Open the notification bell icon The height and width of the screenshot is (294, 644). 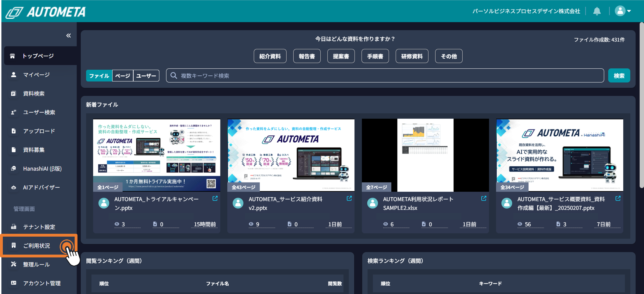pos(597,11)
